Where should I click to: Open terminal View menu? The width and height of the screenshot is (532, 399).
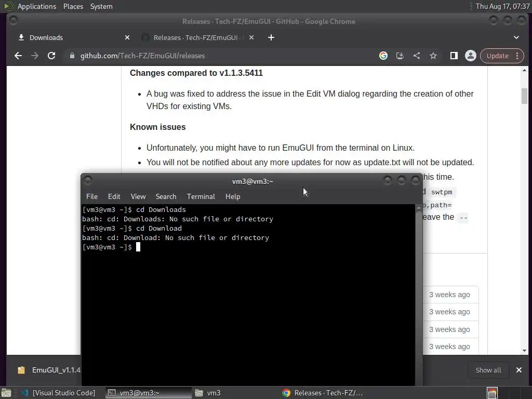point(138,196)
